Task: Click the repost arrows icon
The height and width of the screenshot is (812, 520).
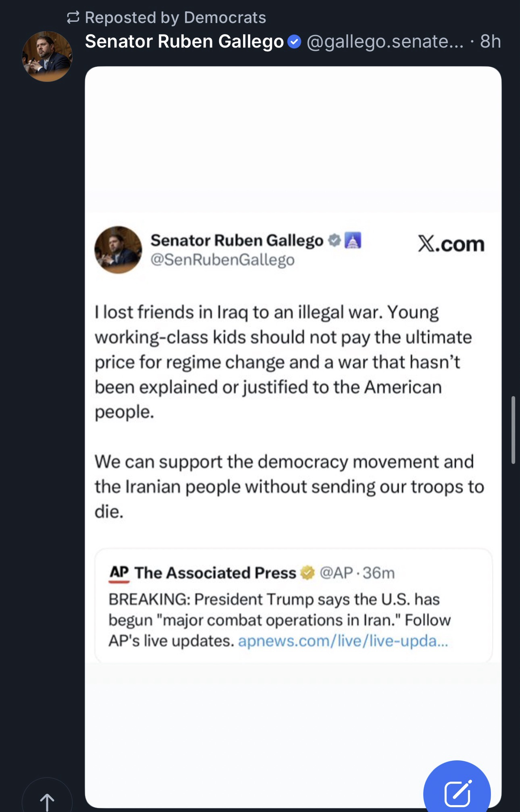Action: point(73,17)
